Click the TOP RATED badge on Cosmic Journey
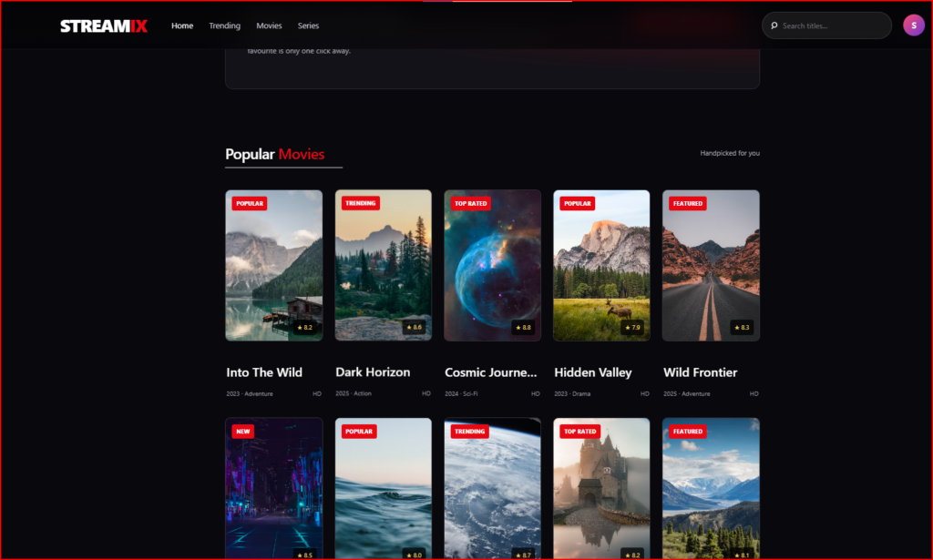 coord(471,203)
